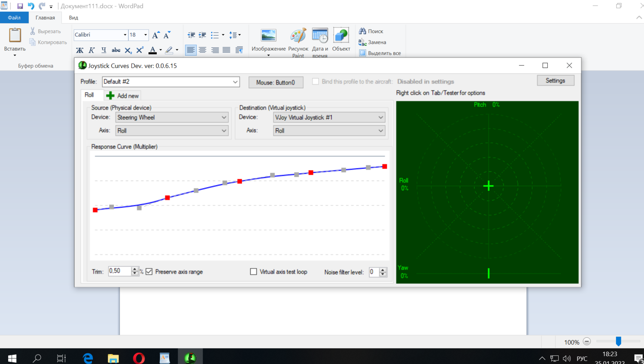The image size is (644, 364).
Task: Select the Roll axis tab
Action: tap(89, 95)
